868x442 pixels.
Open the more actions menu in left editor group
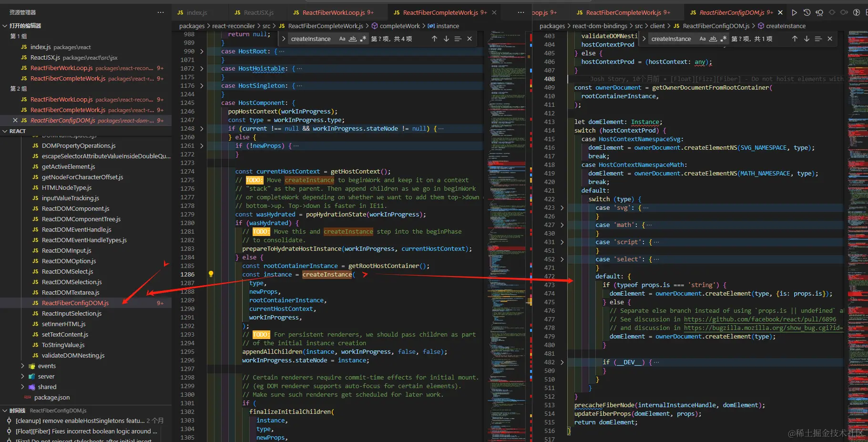pyautogui.click(x=521, y=12)
